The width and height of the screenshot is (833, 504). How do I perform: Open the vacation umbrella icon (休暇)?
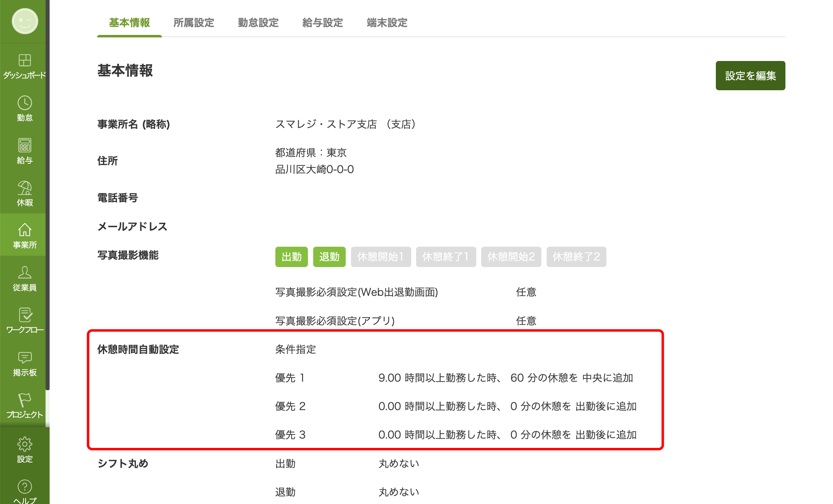24,188
